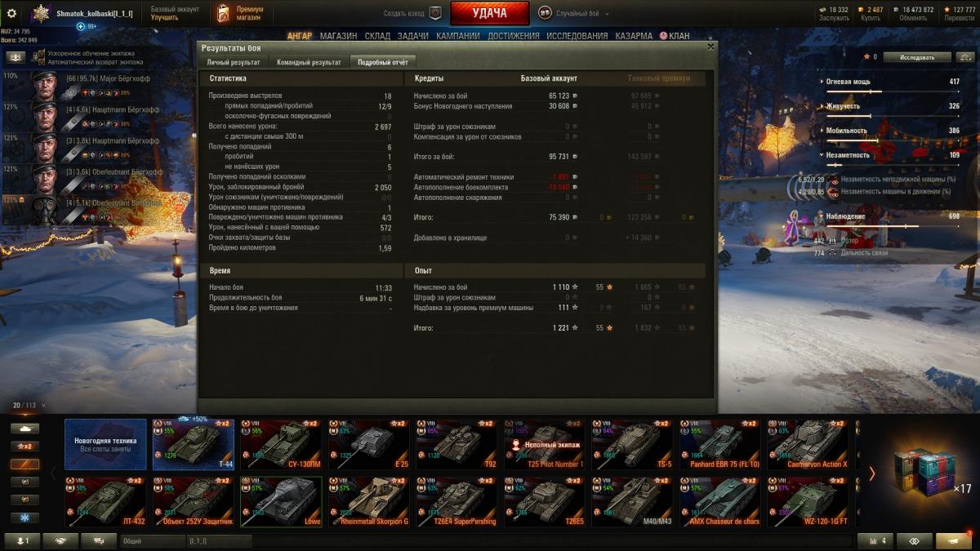Toggle the orange-highlighted premium vehicle filter
The width and height of the screenshot is (980, 551).
click(24, 464)
